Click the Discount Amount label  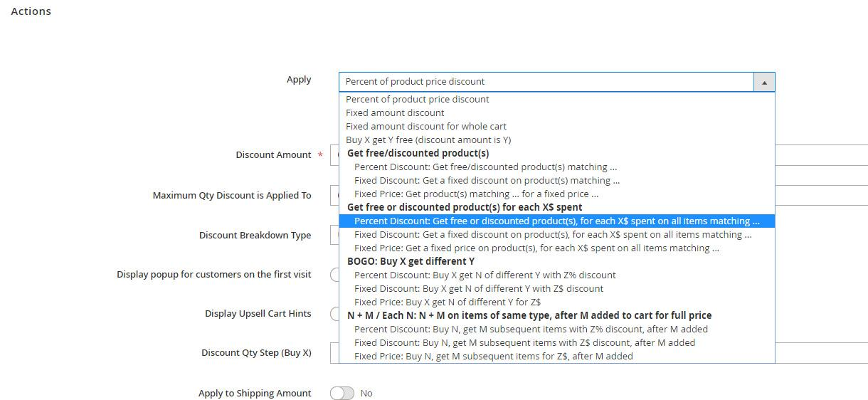pyautogui.click(x=273, y=154)
